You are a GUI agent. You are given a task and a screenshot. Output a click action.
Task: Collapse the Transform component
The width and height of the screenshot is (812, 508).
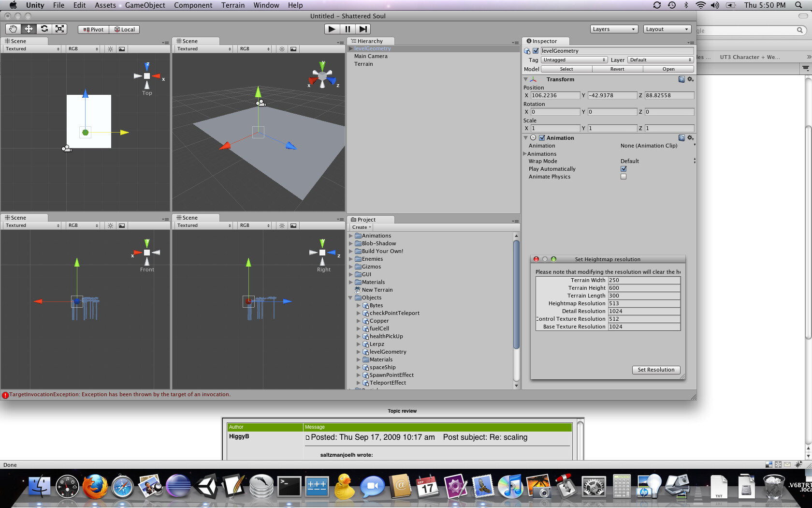pos(526,79)
